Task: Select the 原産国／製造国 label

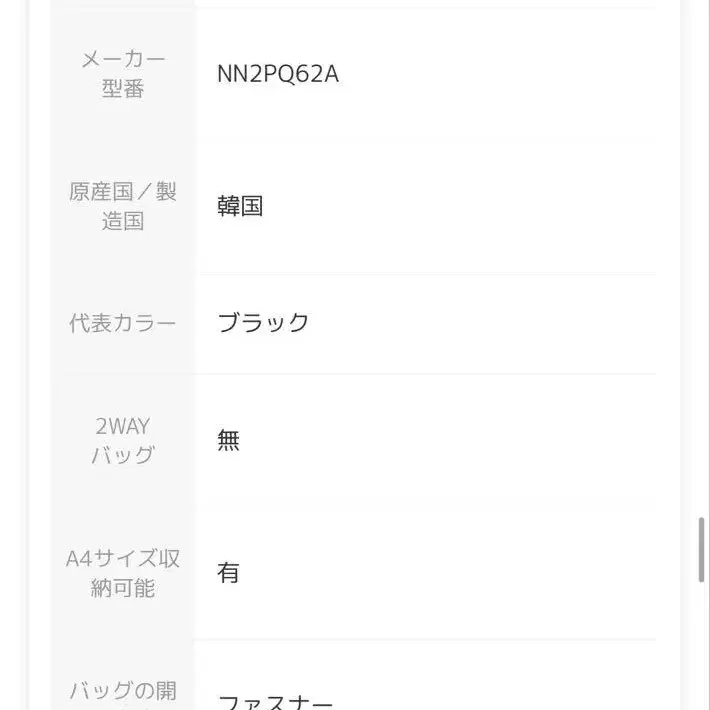Action: 123,206
